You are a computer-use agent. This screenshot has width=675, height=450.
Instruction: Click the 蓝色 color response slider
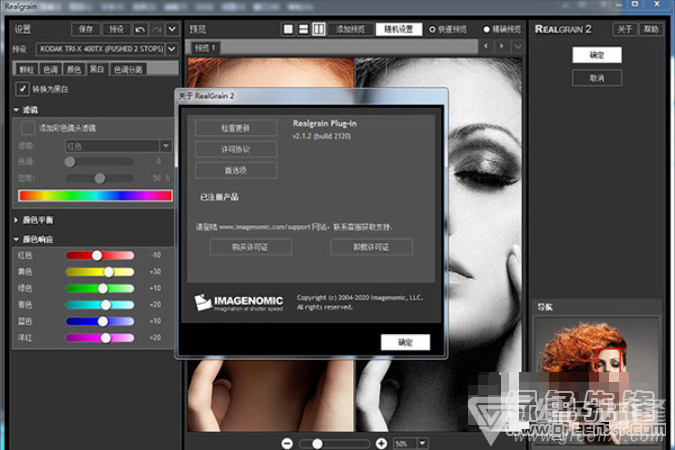coord(99,321)
